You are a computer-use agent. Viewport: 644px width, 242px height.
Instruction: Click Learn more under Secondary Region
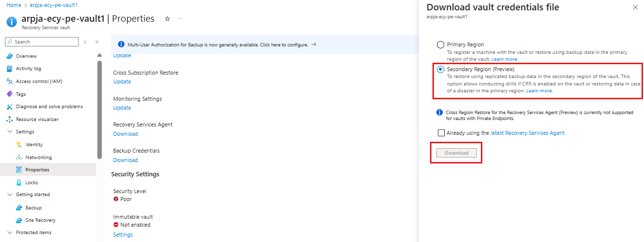click(540, 91)
